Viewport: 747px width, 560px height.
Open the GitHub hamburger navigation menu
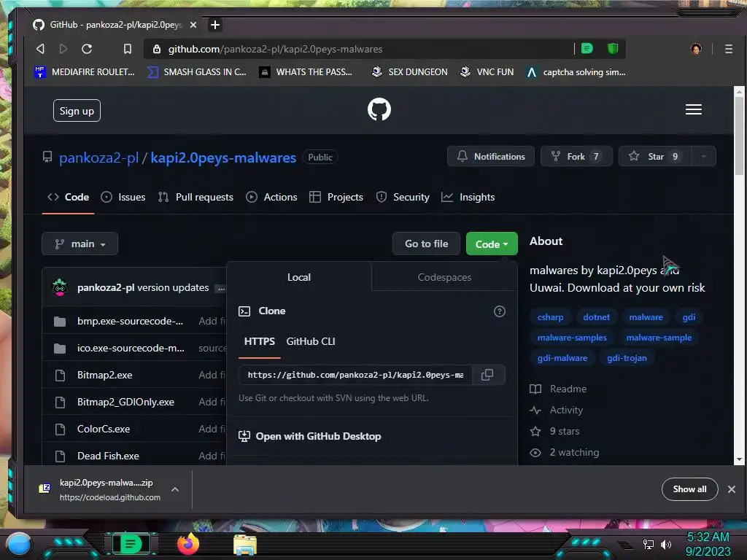(693, 109)
